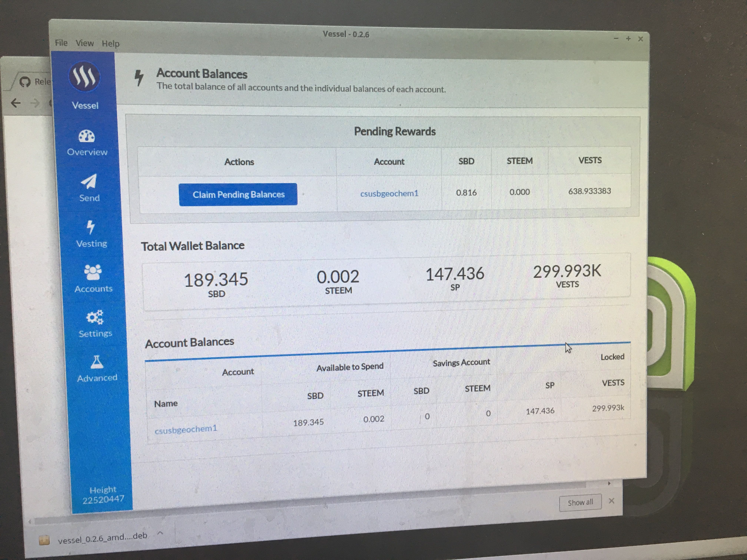Open the Overview dashboard icon
Viewport: 747px width, 560px height.
87,136
